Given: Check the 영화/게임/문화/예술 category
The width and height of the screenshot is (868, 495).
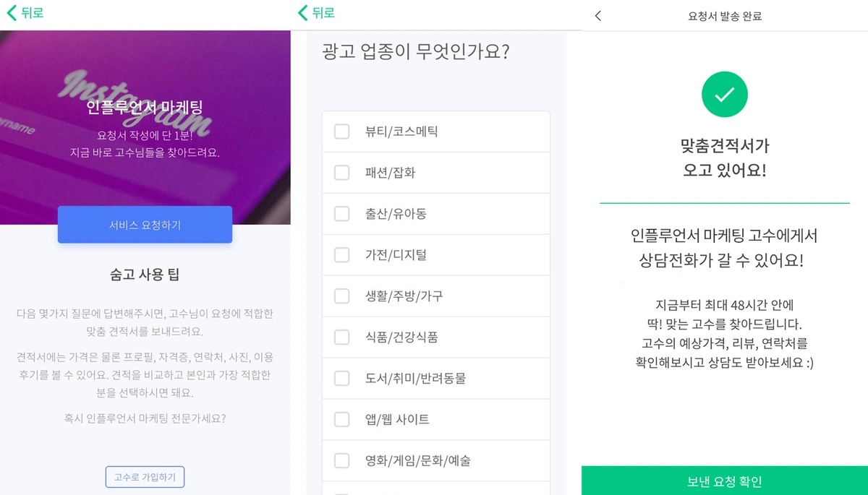Looking at the screenshot, I should pyautogui.click(x=342, y=460).
